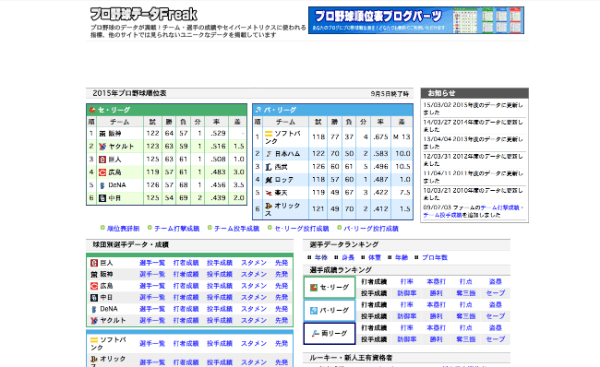Click the DeNA logo in Central standings table
Viewport: 600px width, 367px height.
tap(103, 185)
